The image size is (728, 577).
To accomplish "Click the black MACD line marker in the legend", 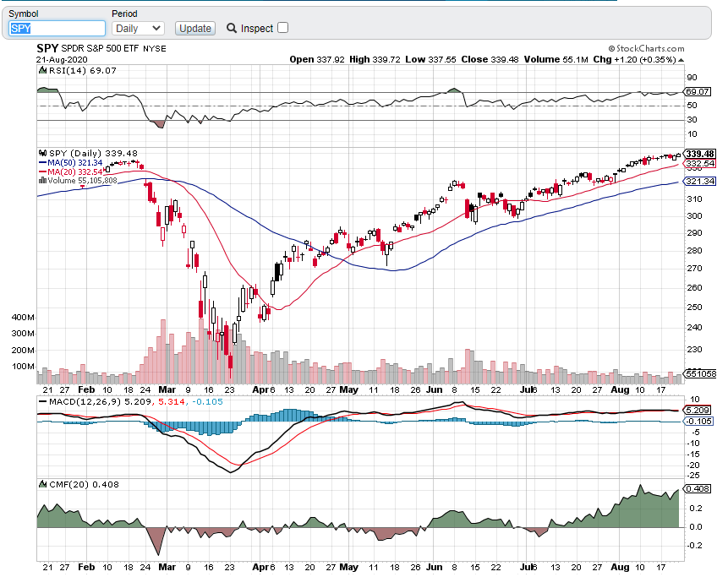I will pyautogui.click(x=43, y=401).
